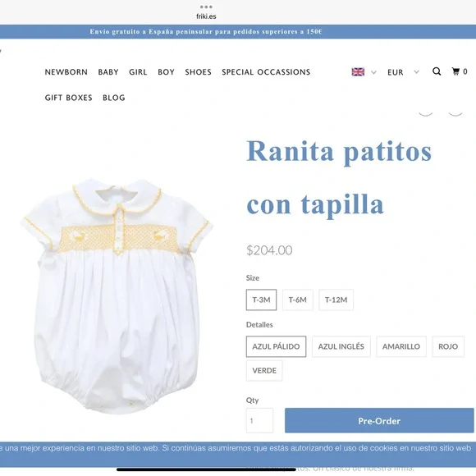Open the GIFT BOXES page

68,98
